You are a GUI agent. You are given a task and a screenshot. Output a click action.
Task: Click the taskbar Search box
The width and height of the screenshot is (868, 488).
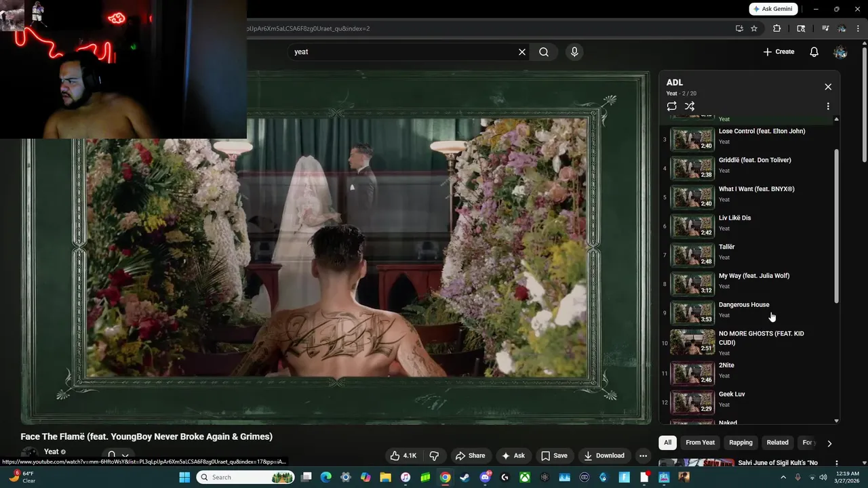click(x=245, y=477)
